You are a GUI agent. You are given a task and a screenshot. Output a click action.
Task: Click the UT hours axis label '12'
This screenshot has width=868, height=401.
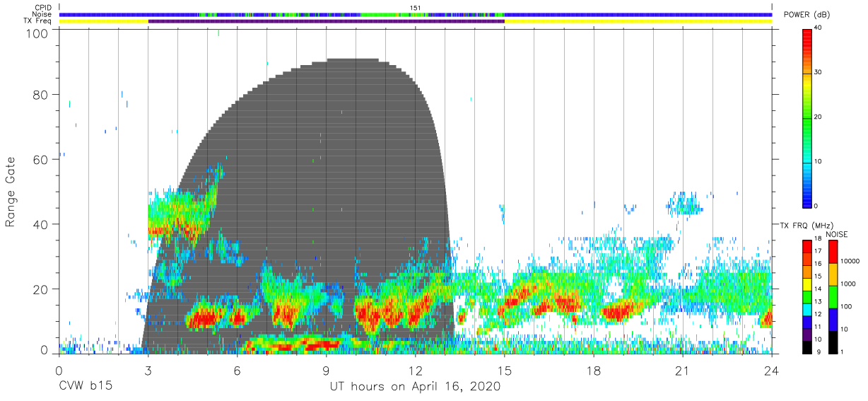point(416,371)
